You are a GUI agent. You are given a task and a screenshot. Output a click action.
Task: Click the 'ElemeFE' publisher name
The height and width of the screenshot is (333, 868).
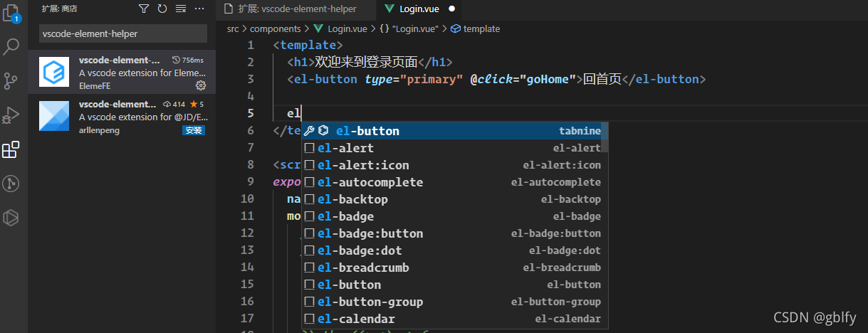pyautogui.click(x=95, y=85)
